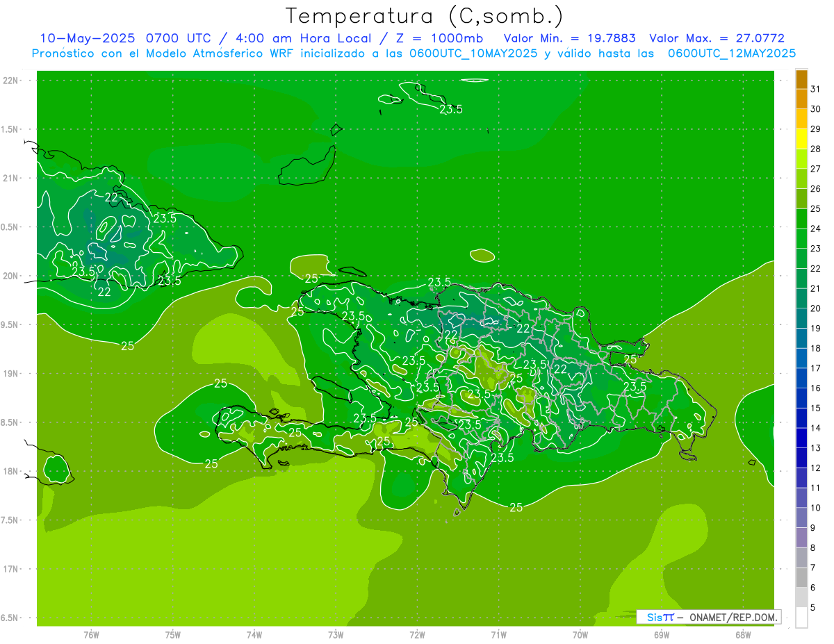Select "Valor Min. = 19.7883" text
This screenshot has height=644, width=834.
pyautogui.click(x=570, y=38)
